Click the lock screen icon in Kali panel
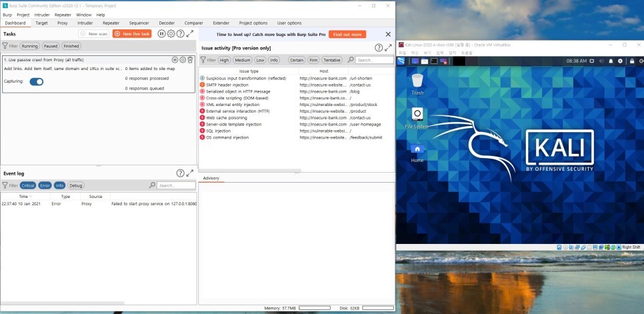Viewport: 644px width, 314px height. pyautogui.click(x=632, y=61)
